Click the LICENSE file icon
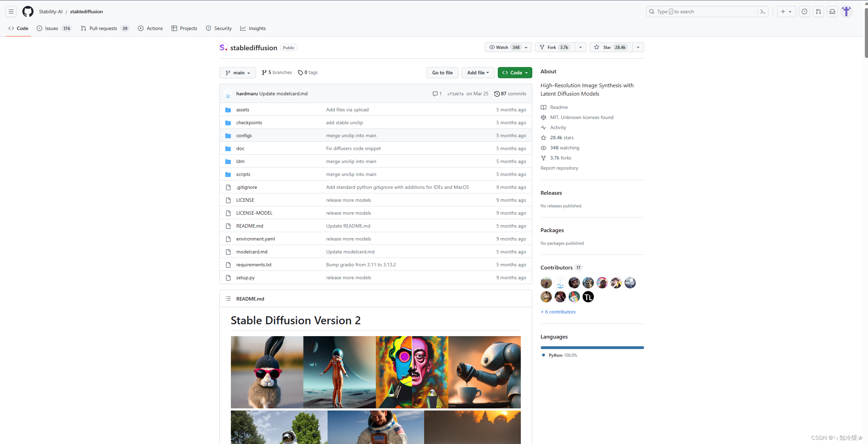 (228, 200)
